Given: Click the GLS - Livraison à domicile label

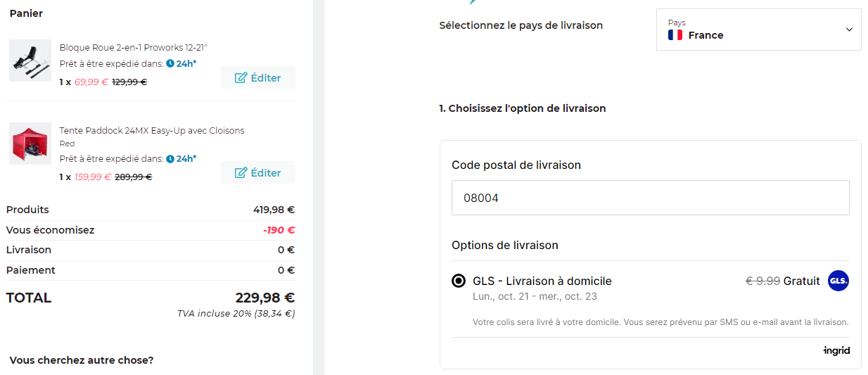Looking at the screenshot, I should (x=542, y=281).
